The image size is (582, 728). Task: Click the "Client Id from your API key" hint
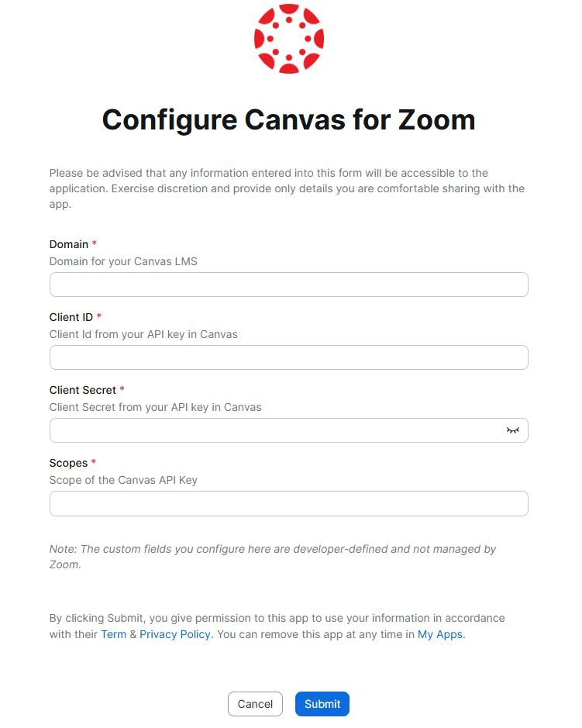pyautogui.click(x=143, y=334)
